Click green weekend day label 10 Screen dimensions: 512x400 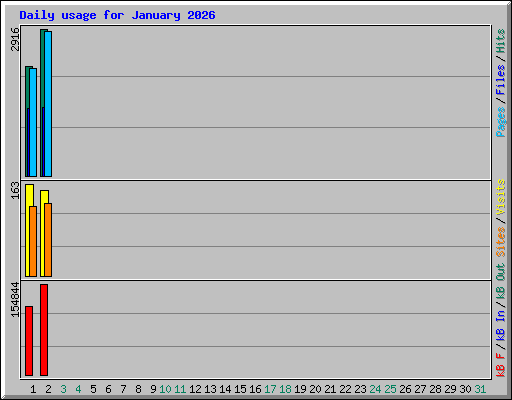(165, 389)
